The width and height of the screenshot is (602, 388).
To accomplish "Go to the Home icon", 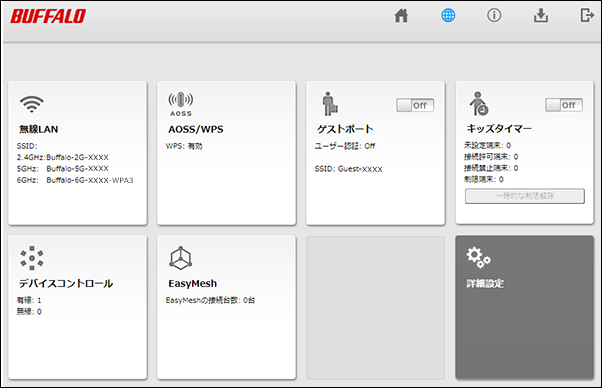I will click(x=401, y=16).
